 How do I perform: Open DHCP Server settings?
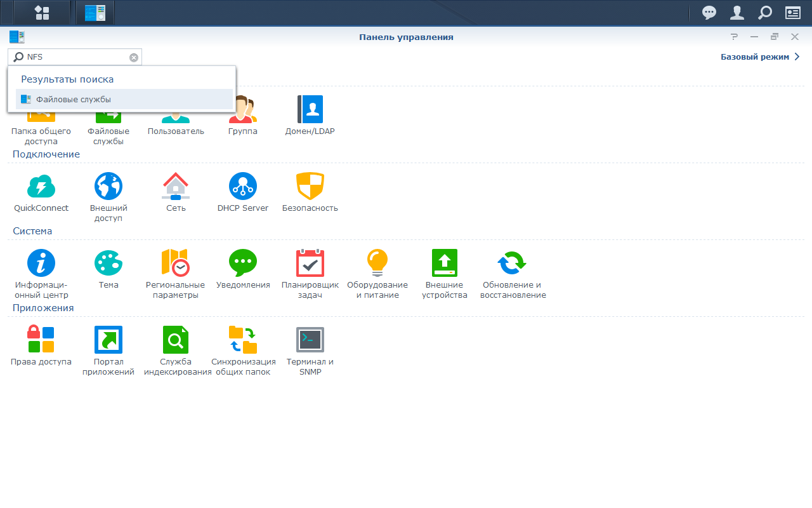point(243,192)
